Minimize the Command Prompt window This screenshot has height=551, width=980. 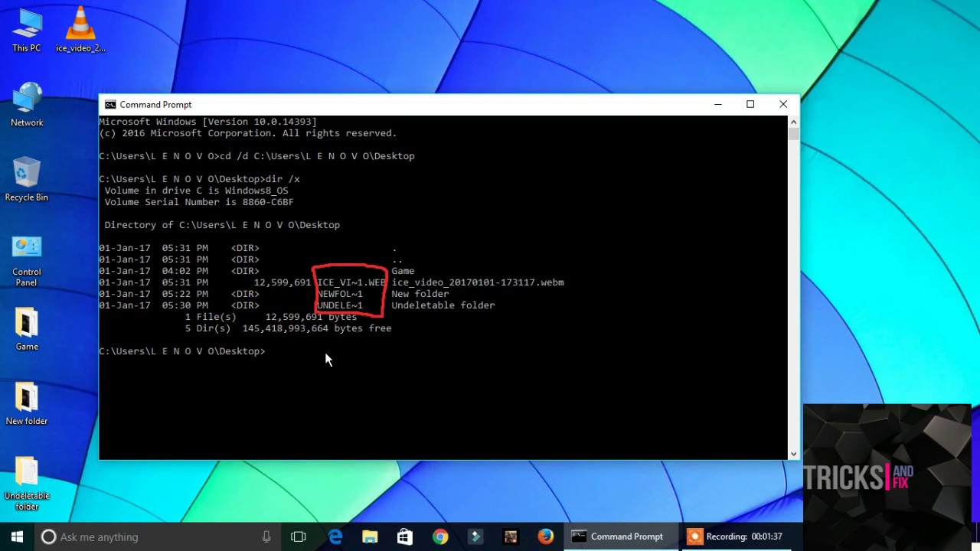[x=718, y=105]
